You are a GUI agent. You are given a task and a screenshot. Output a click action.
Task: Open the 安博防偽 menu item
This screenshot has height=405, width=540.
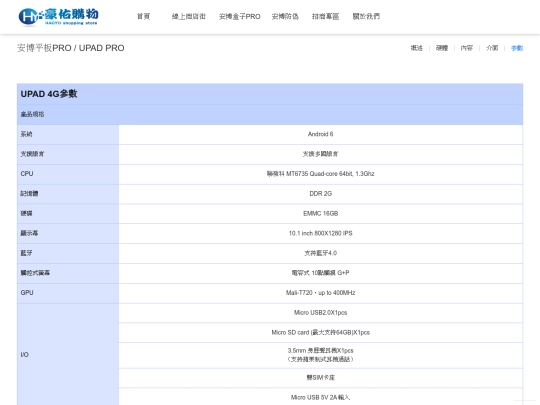285,16
